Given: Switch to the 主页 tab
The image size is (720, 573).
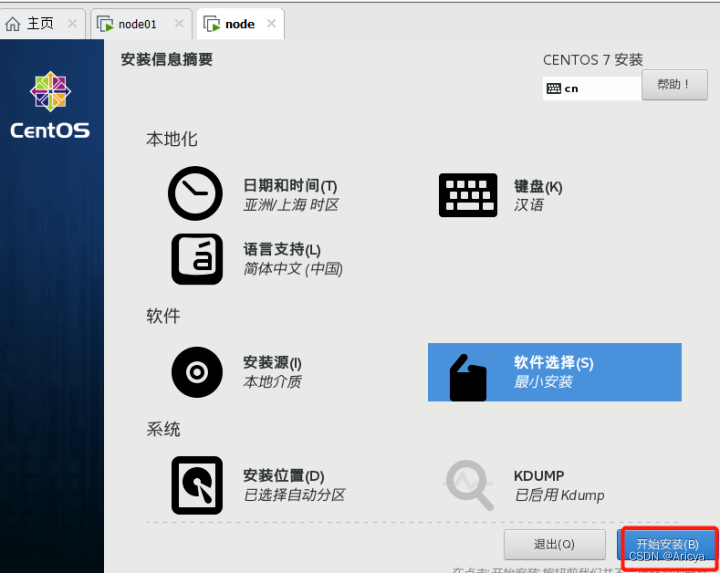Looking at the screenshot, I should pos(40,23).
